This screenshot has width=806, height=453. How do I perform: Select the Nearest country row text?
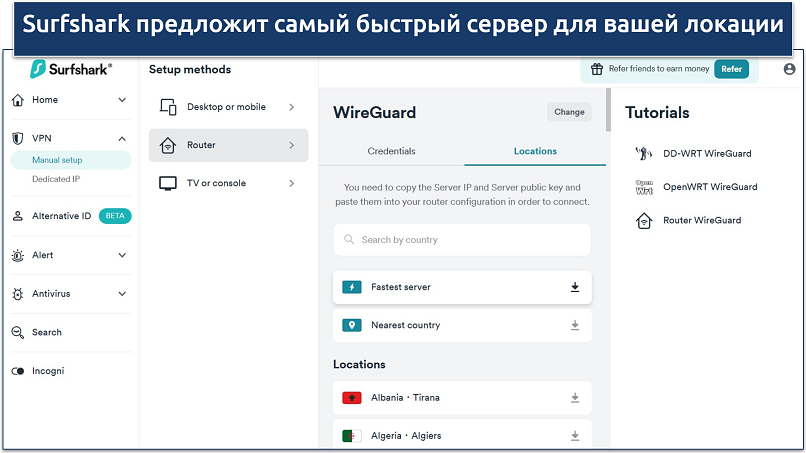[406, 325]
